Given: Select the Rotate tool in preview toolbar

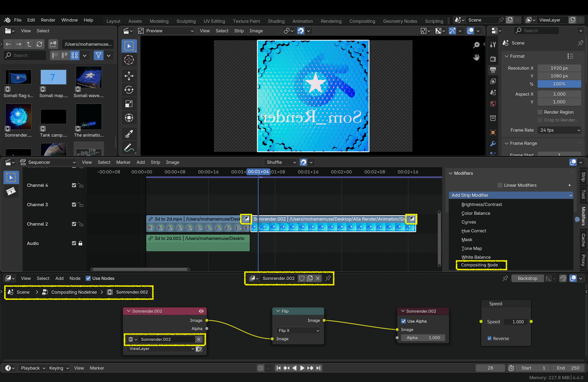Looking at the screenshot, I should pyautogui.click(x=129, y=90).
